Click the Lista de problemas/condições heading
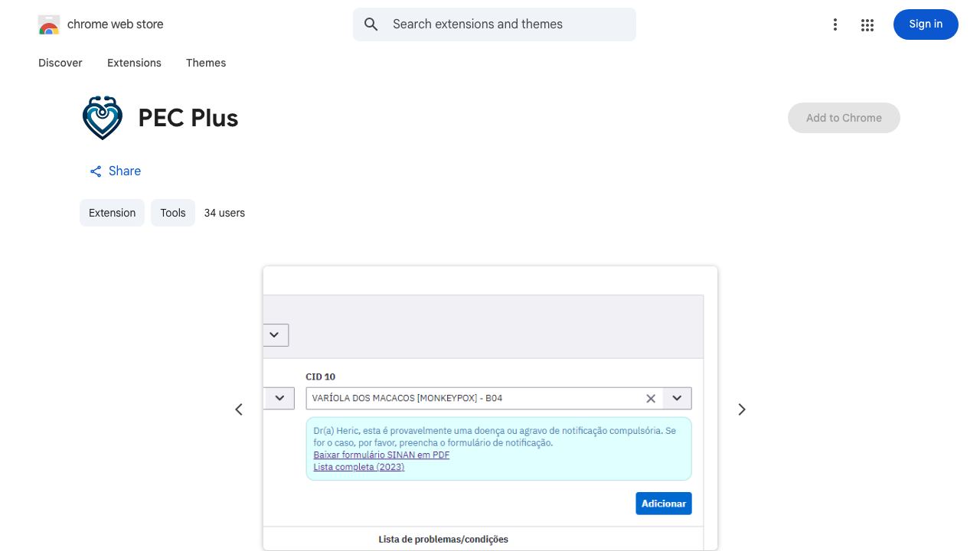This screenshot has height=551, width=980. tap(443, 540)
